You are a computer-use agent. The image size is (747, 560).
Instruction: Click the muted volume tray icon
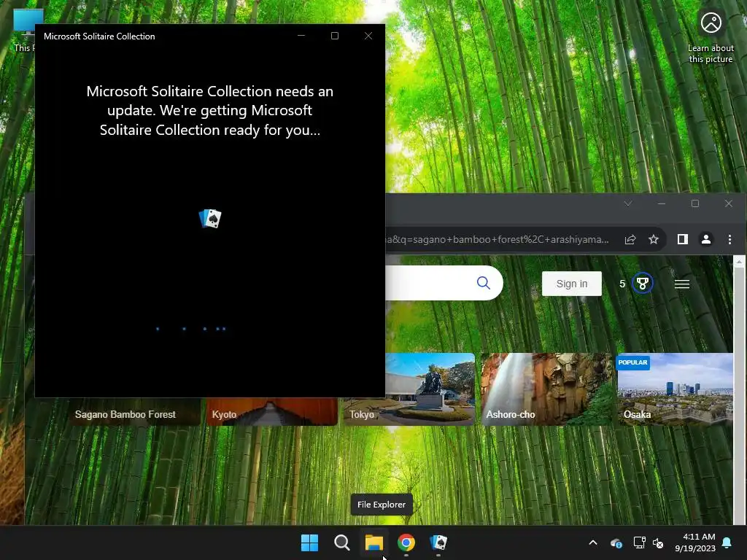click(x=658, y=542)
